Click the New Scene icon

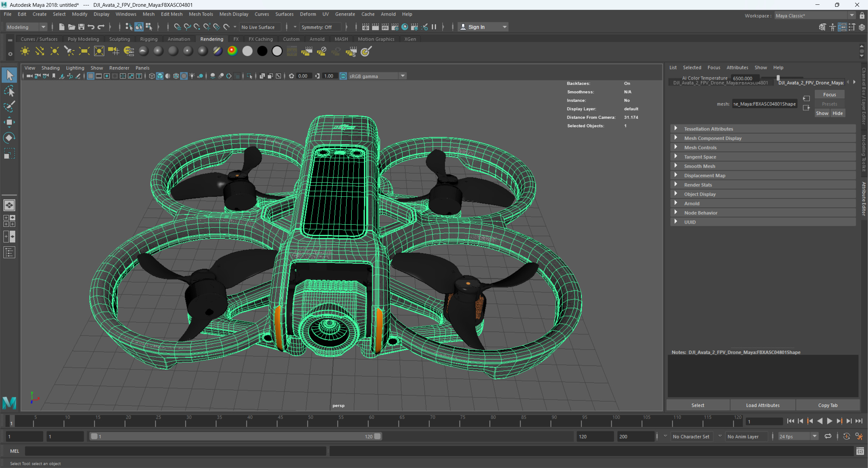tap(61, 27)
